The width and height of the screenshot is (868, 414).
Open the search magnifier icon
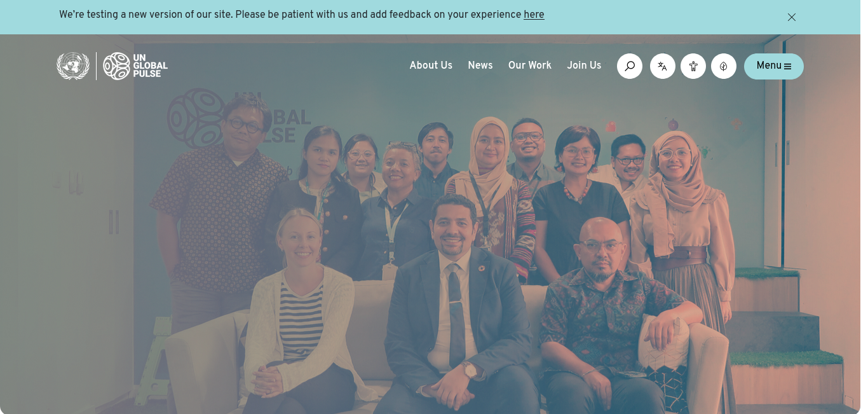[x=630, y=66]
